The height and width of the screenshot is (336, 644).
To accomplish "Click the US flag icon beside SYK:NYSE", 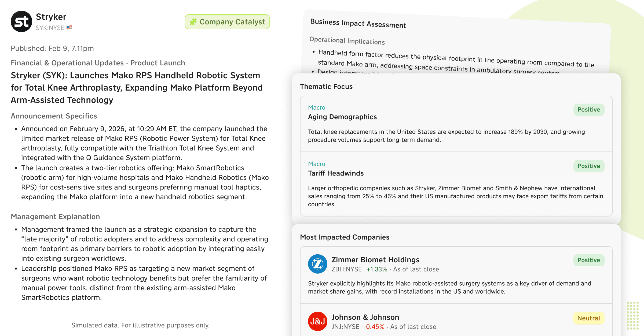I will pyautogui.click(x=69, y=27).
